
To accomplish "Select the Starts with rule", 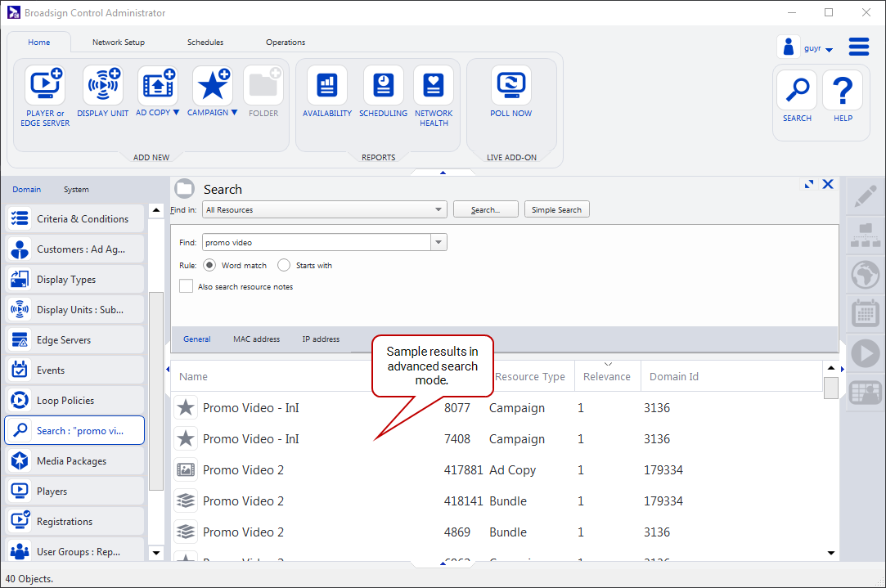I will 284,265.
